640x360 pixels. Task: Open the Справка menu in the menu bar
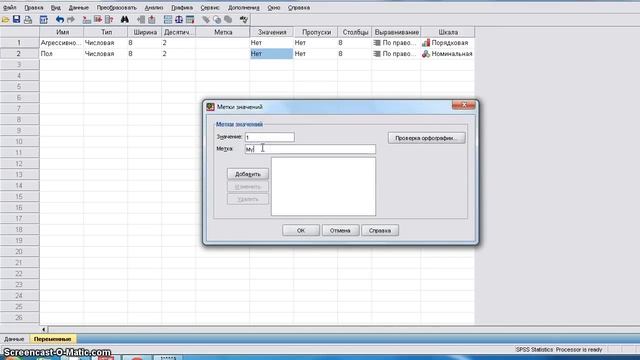point(298,8)
